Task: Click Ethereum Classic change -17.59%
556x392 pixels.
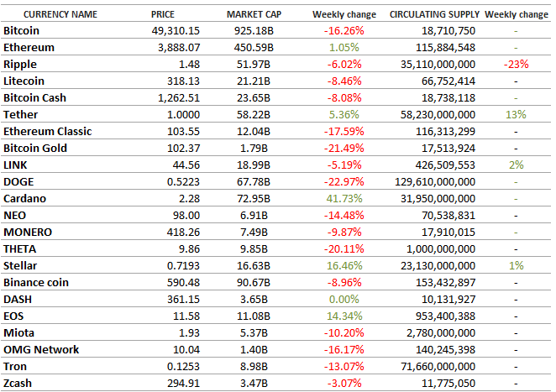Action: pos(344,132)
